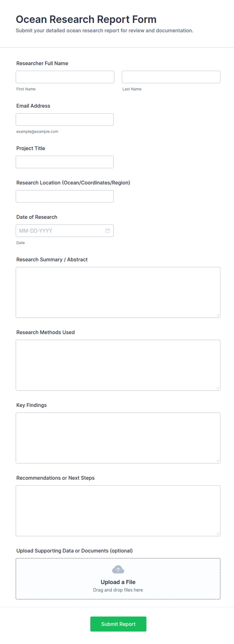Click inside Research Methods Used textarea

click(x=118, y=365)
